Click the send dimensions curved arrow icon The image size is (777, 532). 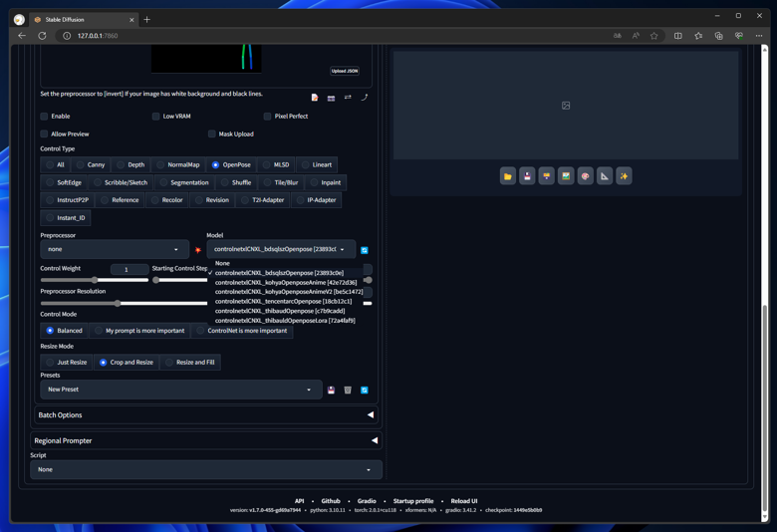(x=365, y=98)
